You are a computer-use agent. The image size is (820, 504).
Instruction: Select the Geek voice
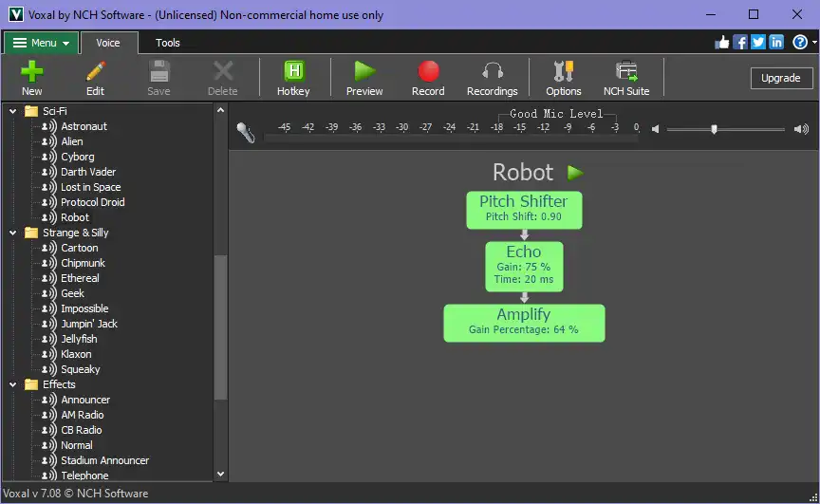[72, 293]
